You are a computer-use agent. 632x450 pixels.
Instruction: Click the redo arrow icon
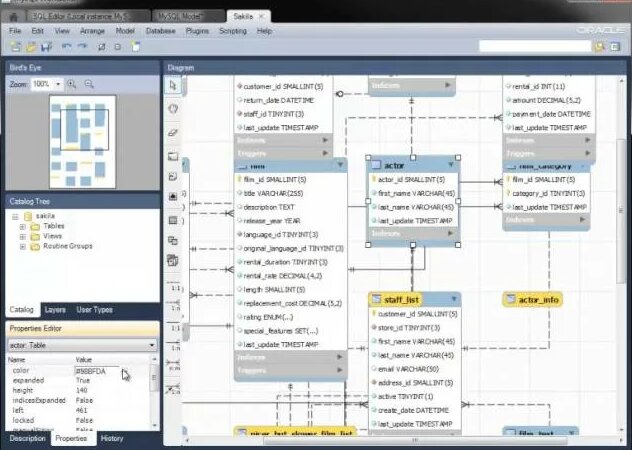click(x=82, y=47)
